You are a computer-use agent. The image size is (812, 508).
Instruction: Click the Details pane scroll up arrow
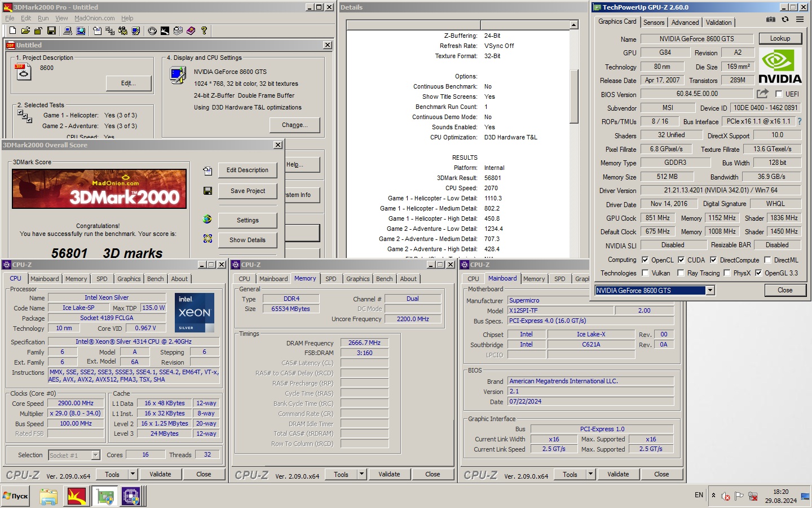[x=574, y=25]
